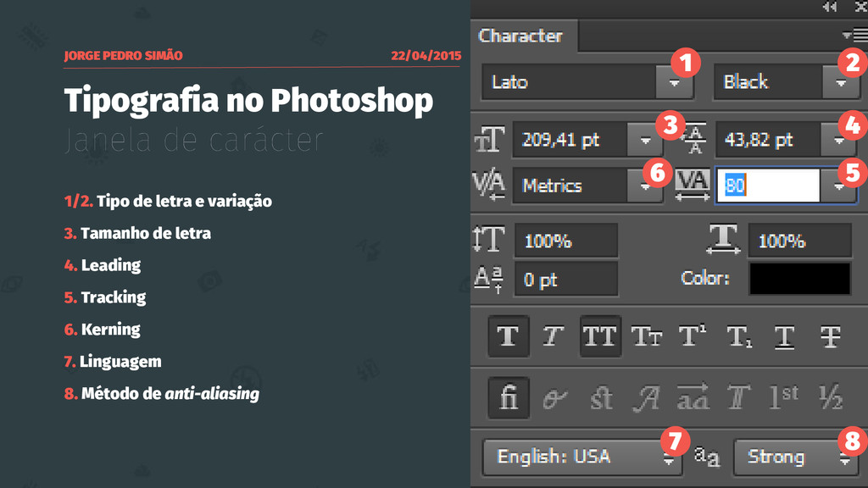Collapse the panel with double-arrow icon
The width and height of the screenshot is (868, 488).
click(830, 7)
